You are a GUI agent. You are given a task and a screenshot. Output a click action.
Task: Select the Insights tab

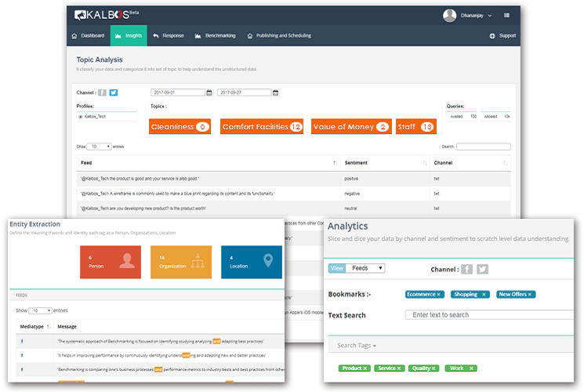point(129,36)
